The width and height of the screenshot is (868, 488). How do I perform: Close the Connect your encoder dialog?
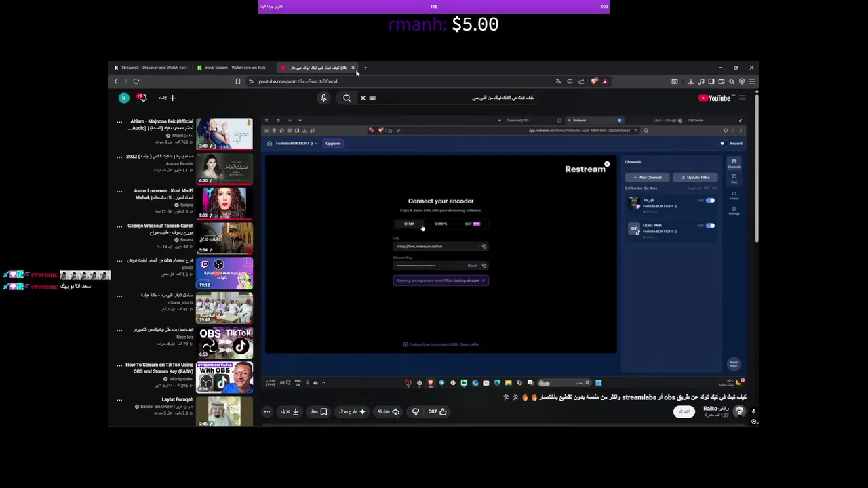point(607,165)
